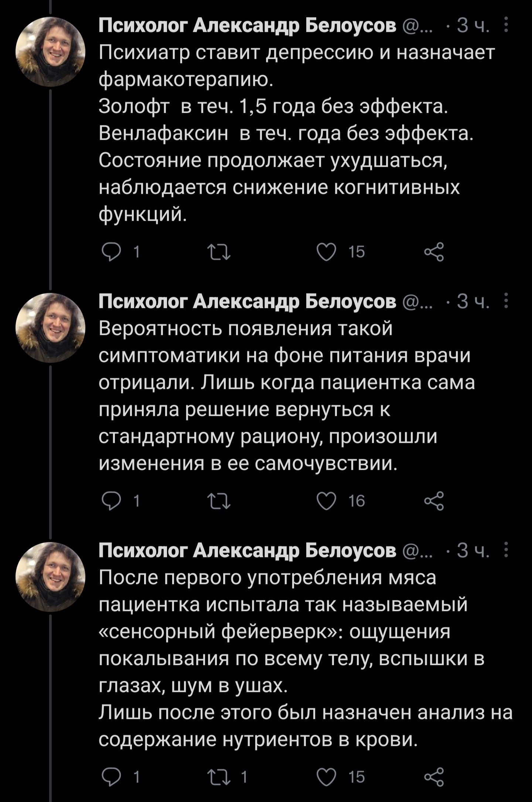Retweet the first tweet about фармакотерапию
The width and height of the screenshot is (532, 802).
219,252
